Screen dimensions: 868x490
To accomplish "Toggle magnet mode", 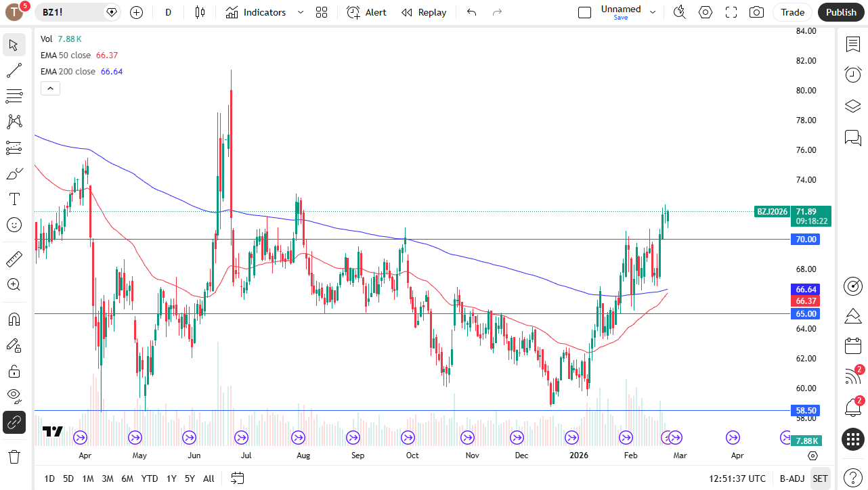I will (14, 319).
